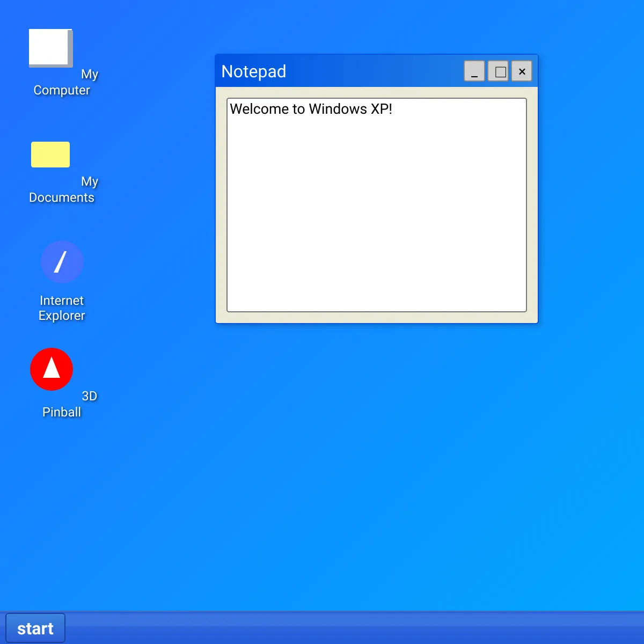Viewport: 644px width, 644px height.
Task: Open the start menu button
Action: [35, 628]
